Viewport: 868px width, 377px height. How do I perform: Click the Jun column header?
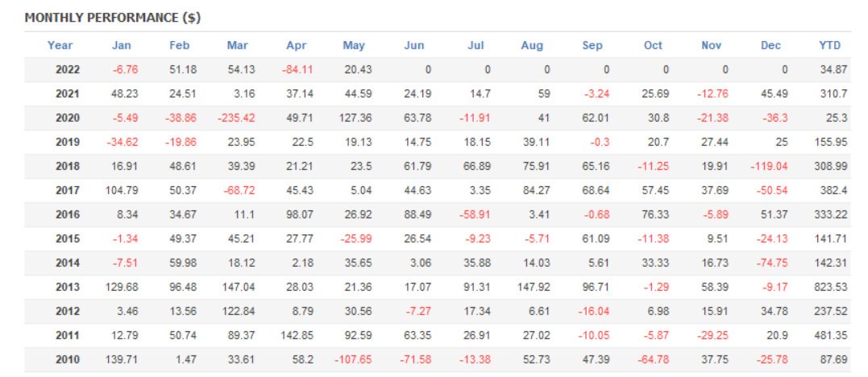pyautogui.click(x=413, y=45)
